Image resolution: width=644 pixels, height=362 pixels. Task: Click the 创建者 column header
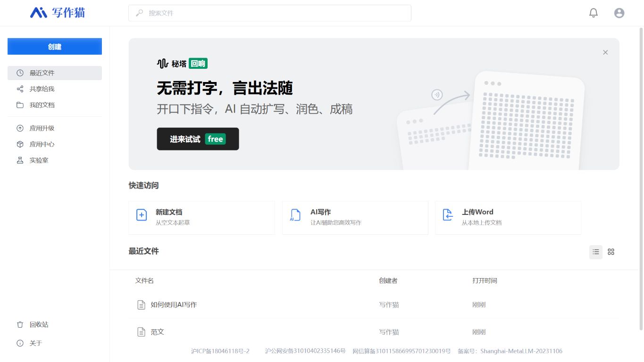click(388, 280)
